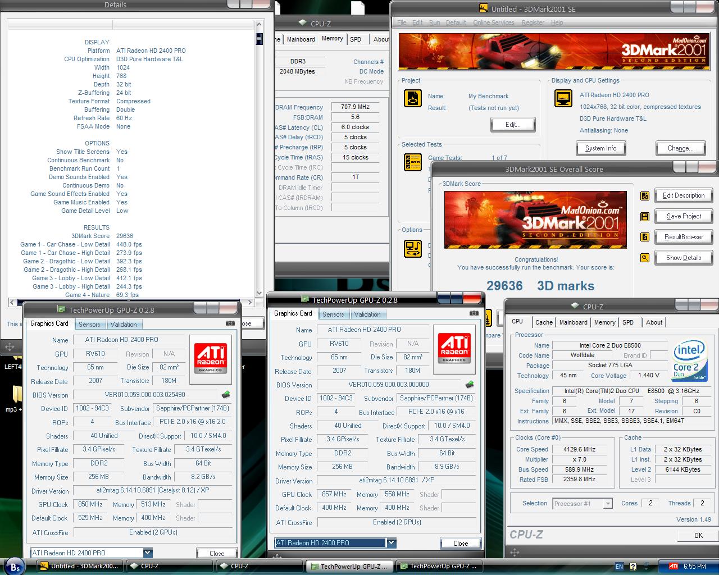
Task: Click the 857 MHz GPU Clock field
Action: pyautogui.click(x=334, y=494)
